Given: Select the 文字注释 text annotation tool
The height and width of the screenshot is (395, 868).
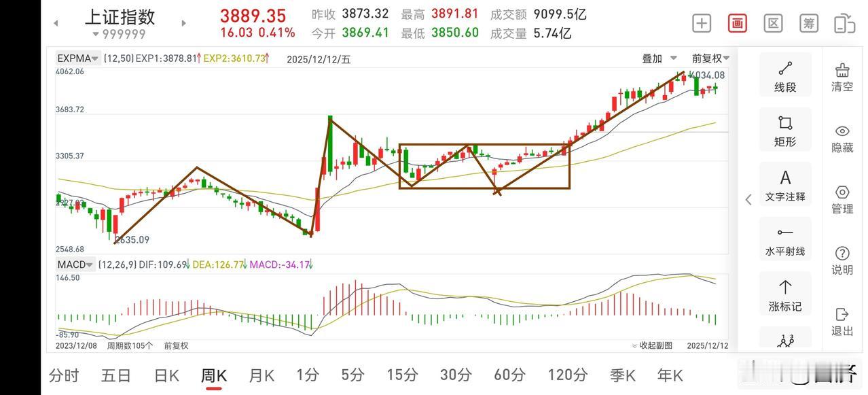Looking at the screenshot, I should pyautogui.click(x=785, y=186).
